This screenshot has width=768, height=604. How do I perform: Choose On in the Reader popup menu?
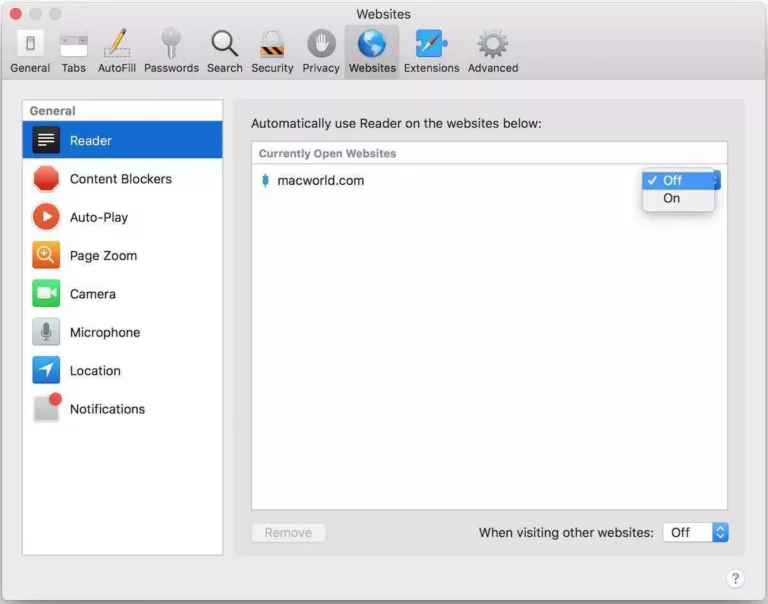click(x=673, y=199)
